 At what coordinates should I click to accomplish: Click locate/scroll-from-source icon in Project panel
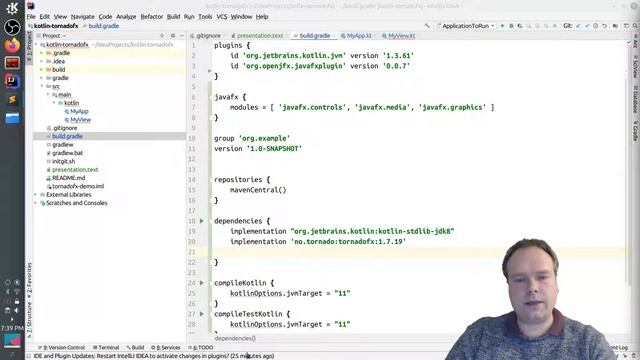pyautogui.click(x=162, y=36)
